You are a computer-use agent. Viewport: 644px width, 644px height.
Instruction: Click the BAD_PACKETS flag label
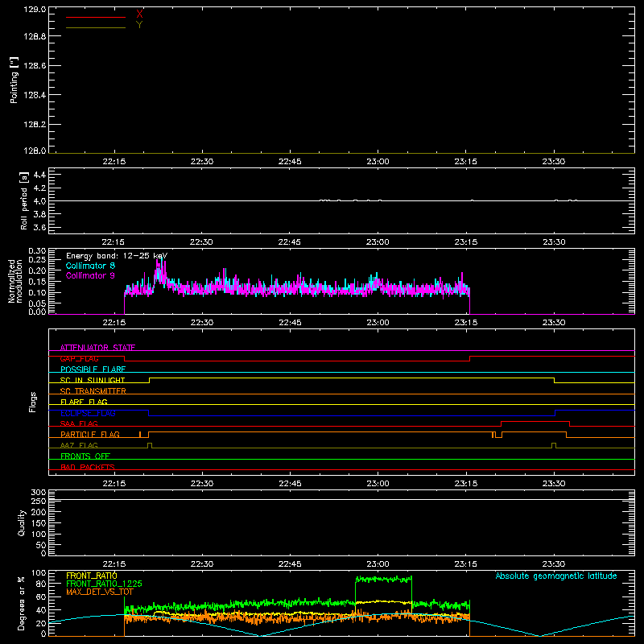pos(88,468)
